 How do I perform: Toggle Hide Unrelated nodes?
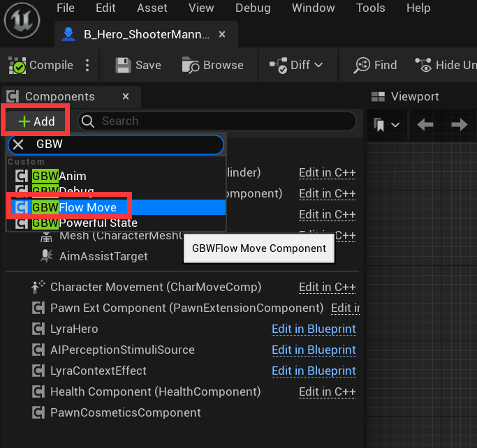pos(446,65)
